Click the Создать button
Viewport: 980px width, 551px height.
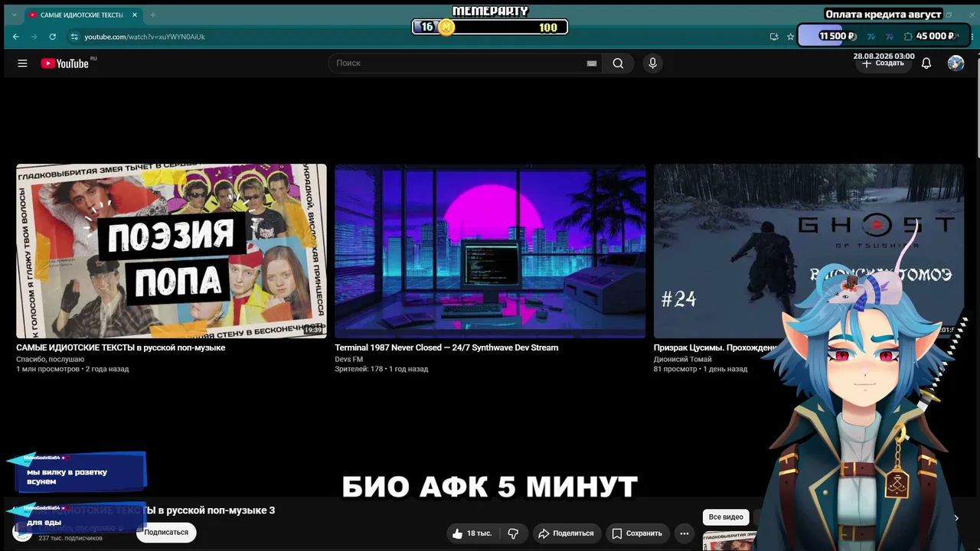point(884,64)
